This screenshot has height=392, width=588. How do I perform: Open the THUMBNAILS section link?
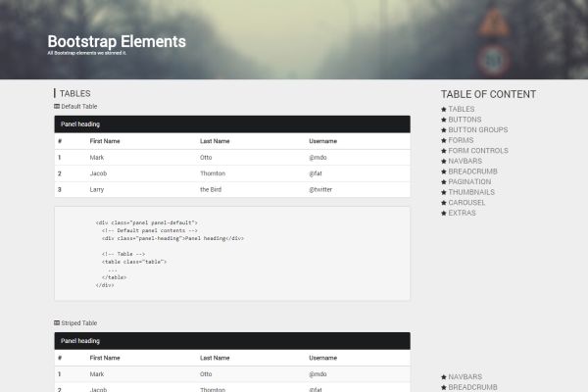pos(471,192)
